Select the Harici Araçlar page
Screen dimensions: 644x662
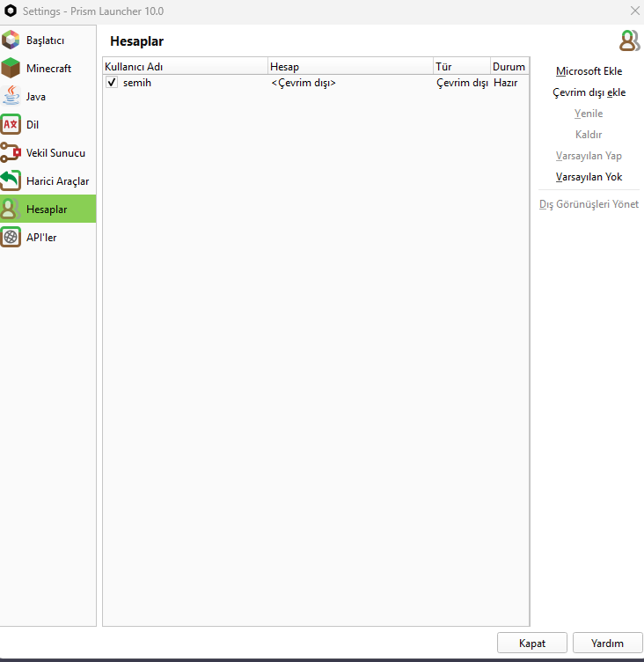[48, 180]
